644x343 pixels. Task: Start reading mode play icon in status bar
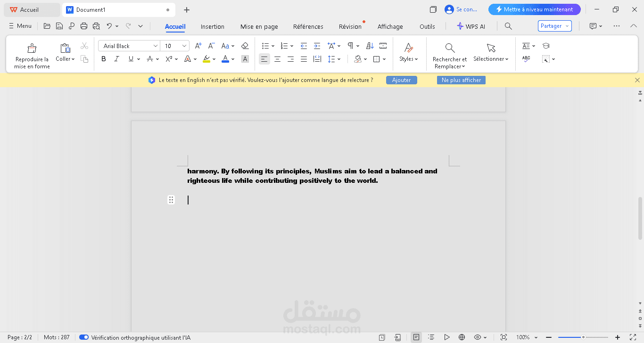[x=446, y=337]
